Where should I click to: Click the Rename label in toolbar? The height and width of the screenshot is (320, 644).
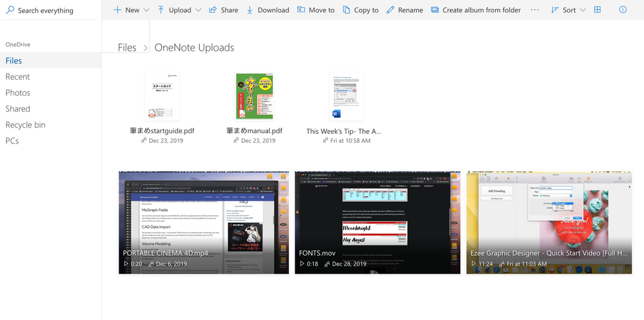coord(410,10)
